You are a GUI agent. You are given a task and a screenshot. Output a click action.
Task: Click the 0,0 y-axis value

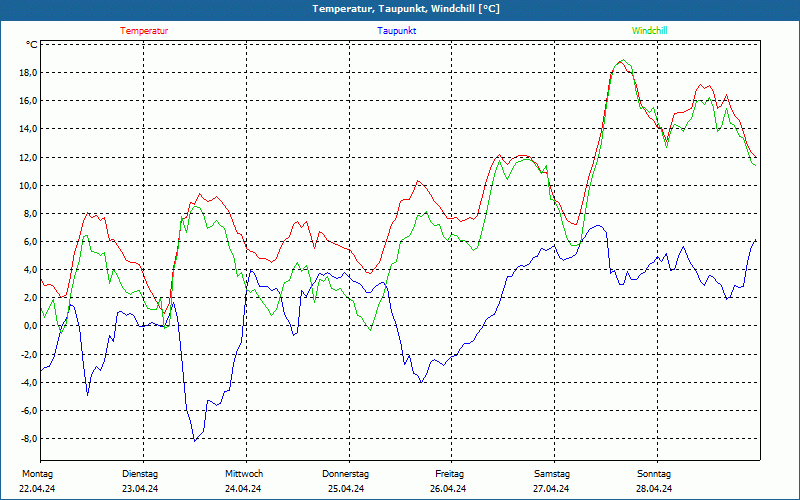(x=30, y=326)
